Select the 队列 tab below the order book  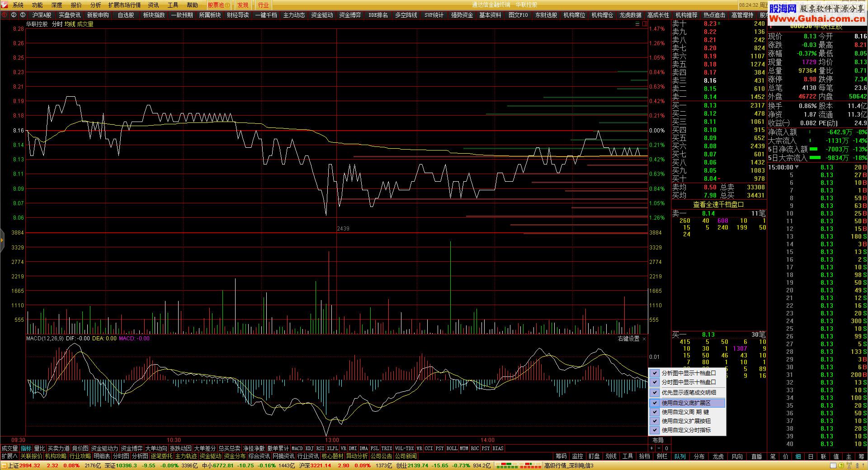coord(680,456)
